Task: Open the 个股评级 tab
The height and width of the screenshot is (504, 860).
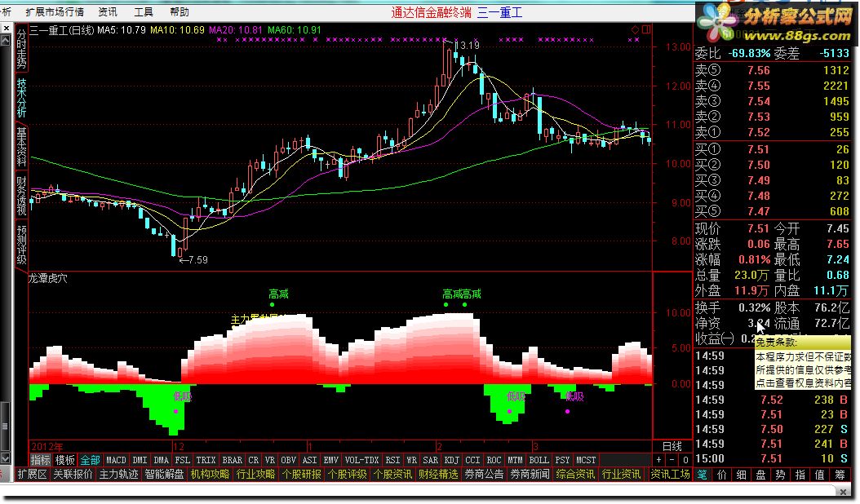Action: pyautogui.click(x=347, y=474)
